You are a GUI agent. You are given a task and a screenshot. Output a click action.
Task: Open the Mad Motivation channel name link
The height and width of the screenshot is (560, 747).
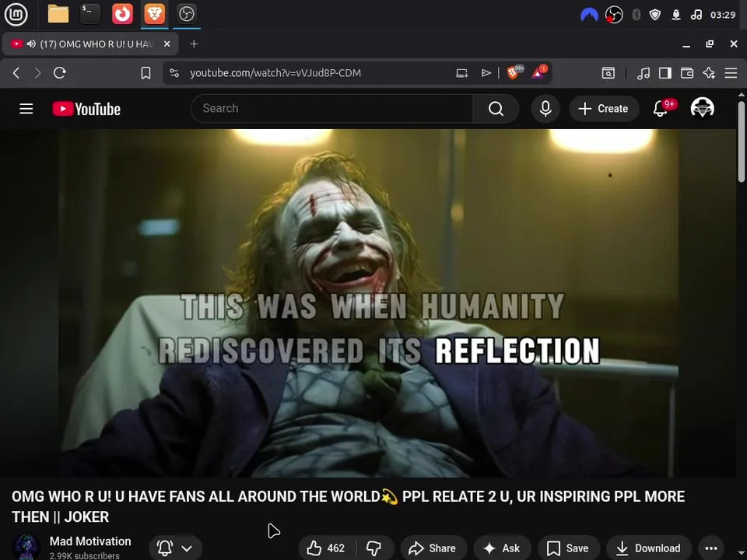tap(90, 541)
